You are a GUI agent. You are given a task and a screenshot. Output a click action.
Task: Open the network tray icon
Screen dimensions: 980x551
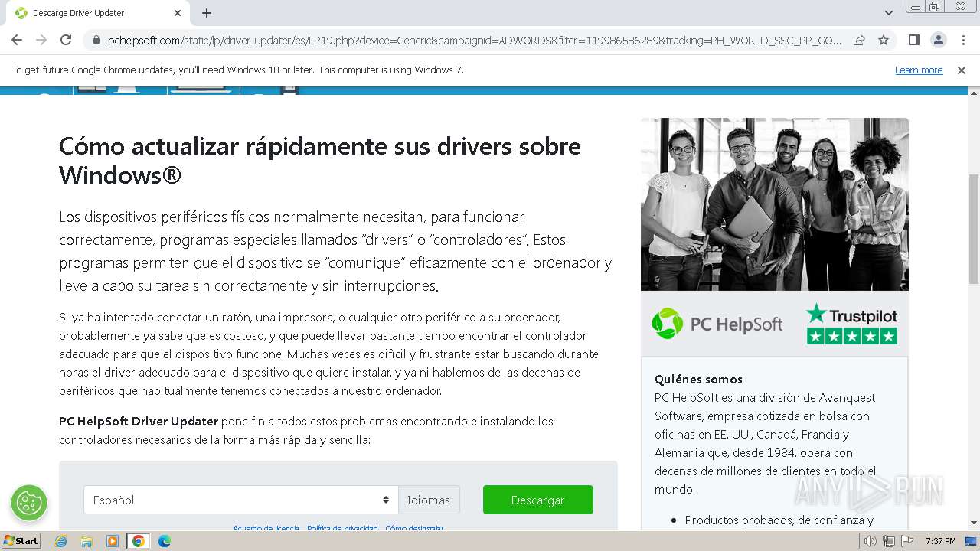(x=888, y=541)
